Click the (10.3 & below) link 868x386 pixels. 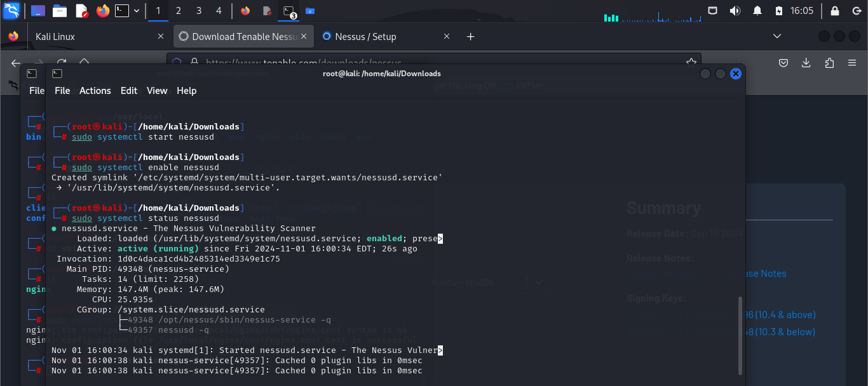pyautogui.click(x=782, y=331)
